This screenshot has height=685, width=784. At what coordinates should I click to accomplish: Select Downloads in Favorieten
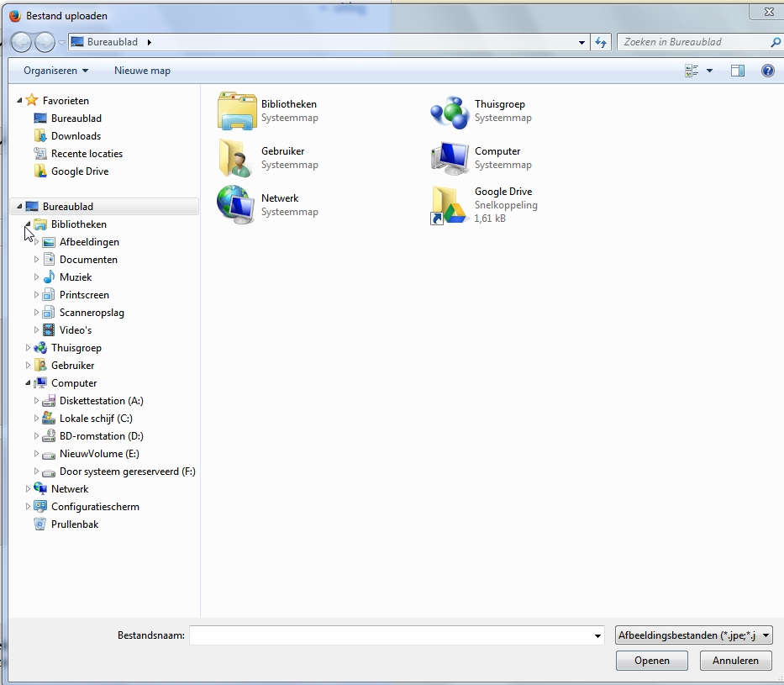pyautogui.click(x=76, y=136)
